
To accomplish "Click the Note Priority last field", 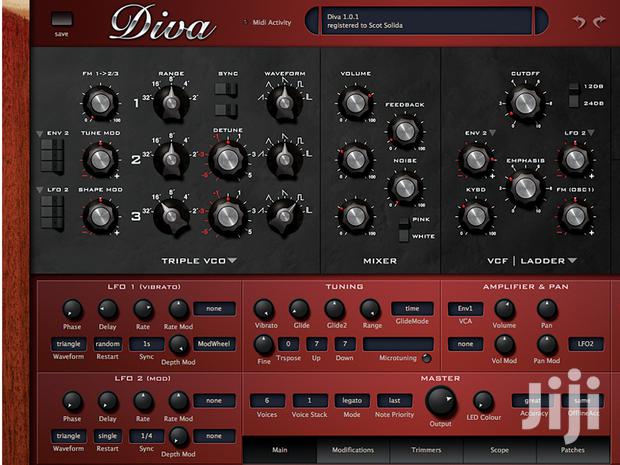I will point(395,401).
